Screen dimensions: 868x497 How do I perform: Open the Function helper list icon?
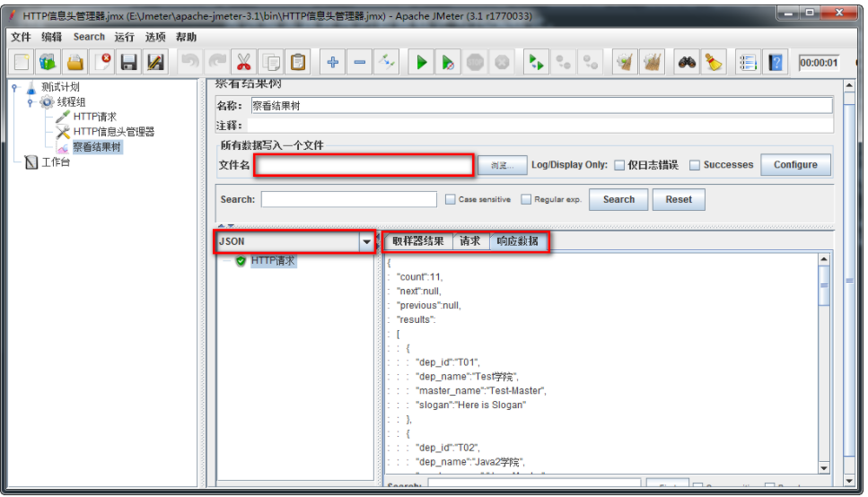[748, 62]
